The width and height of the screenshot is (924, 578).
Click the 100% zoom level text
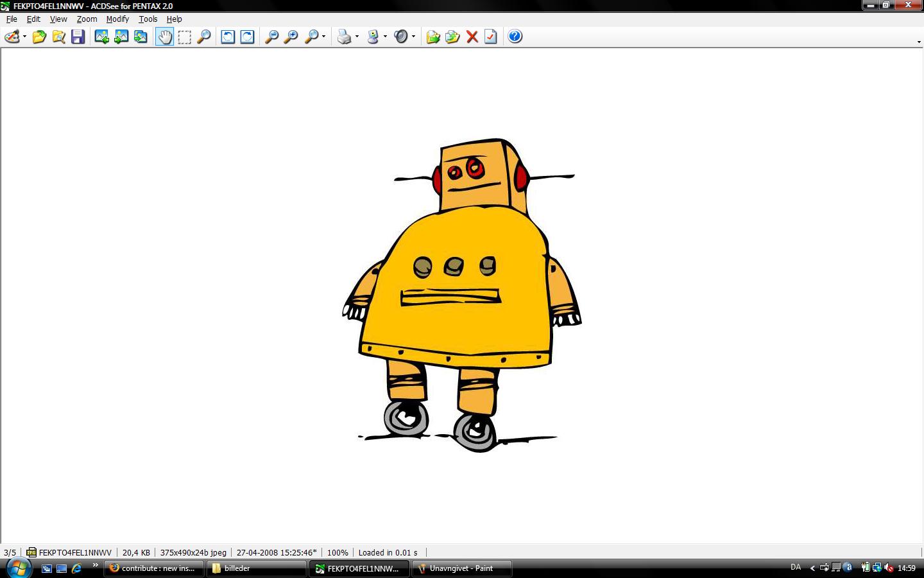click(x=338, y=552)
